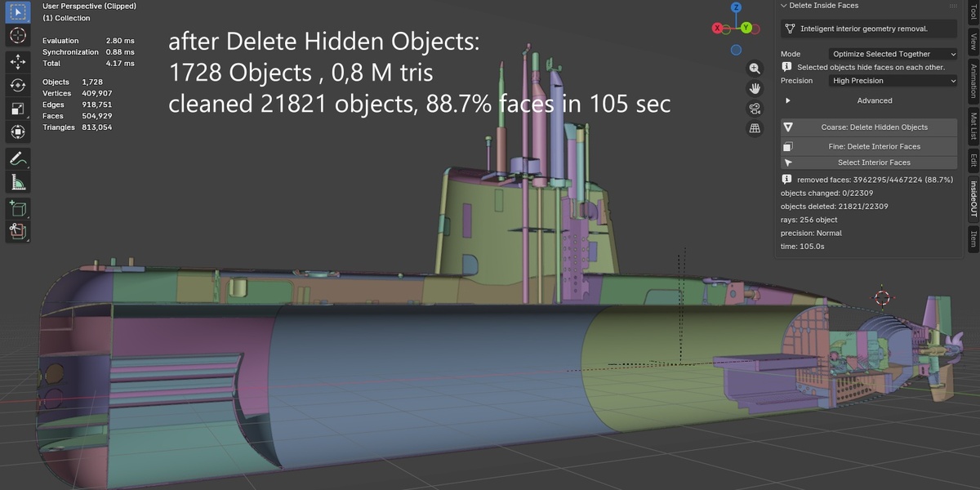980x490 pixels.
Task: Select the Select Box tool
Action: click(x=17, y=12)
